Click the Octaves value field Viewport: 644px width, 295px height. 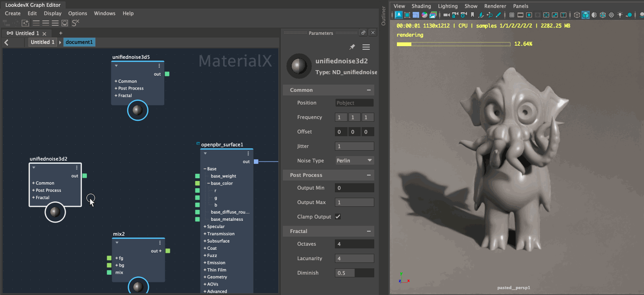click(355, 244)
